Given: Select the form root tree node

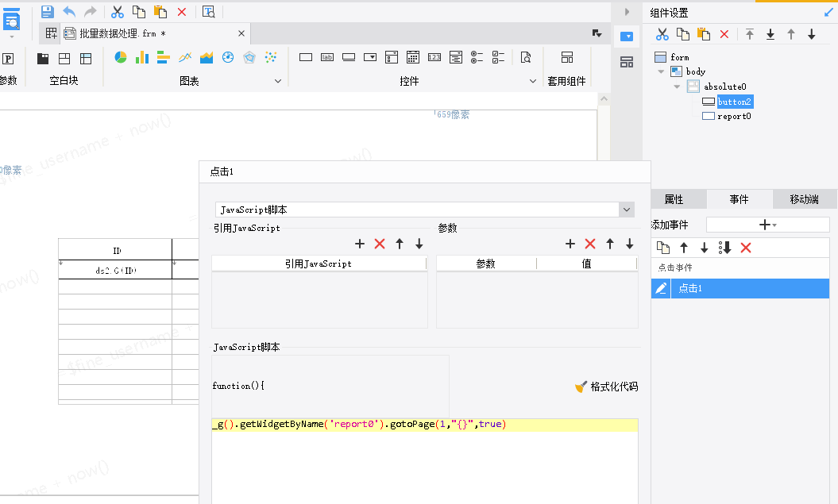Looking at the screenshot, I should (680, 57).
